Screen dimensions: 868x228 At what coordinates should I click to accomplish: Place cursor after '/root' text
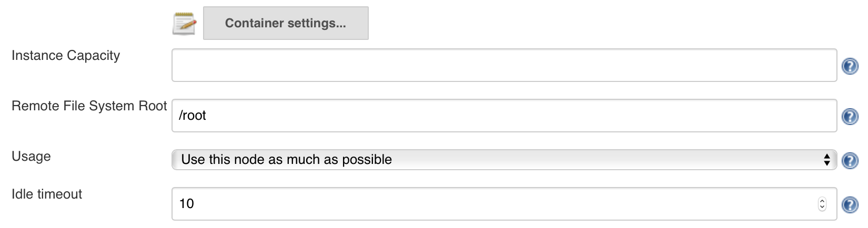207,116
